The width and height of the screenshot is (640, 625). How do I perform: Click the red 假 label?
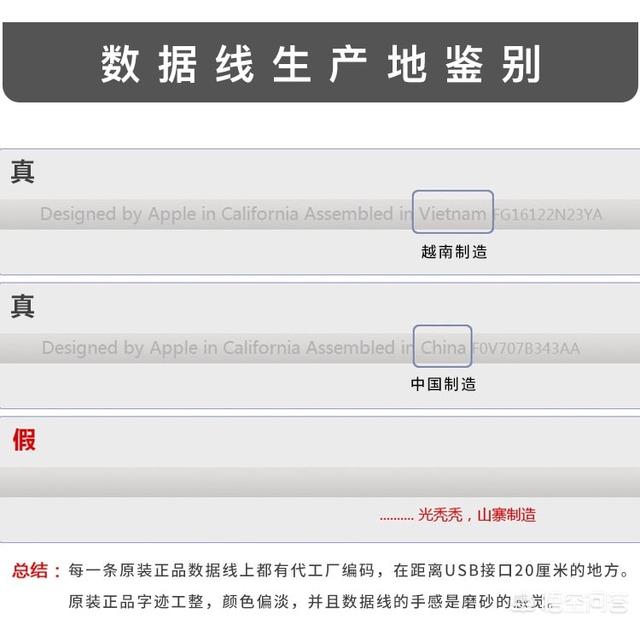24,439
